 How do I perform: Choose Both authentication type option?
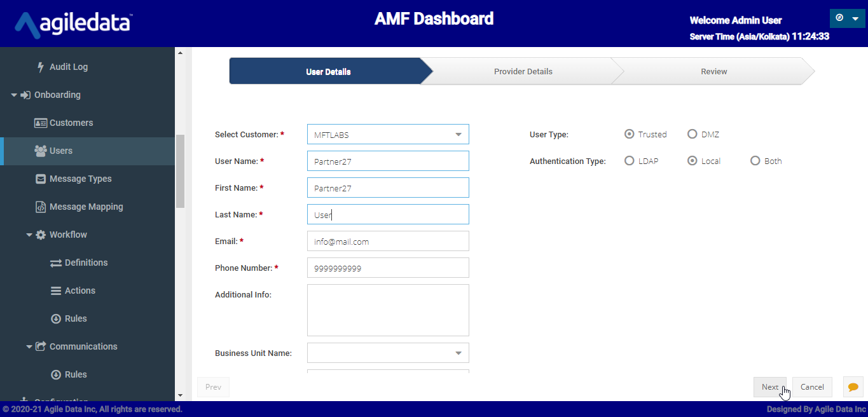(x=755, y=161)
